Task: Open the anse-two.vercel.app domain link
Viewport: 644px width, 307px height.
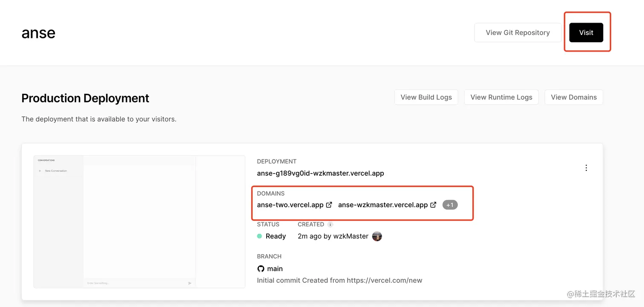Action: click(290, 205)
